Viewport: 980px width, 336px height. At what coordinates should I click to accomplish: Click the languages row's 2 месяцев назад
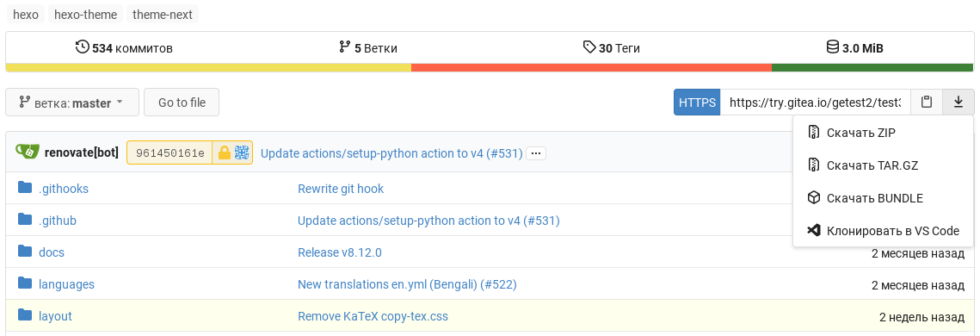point(917,284)
